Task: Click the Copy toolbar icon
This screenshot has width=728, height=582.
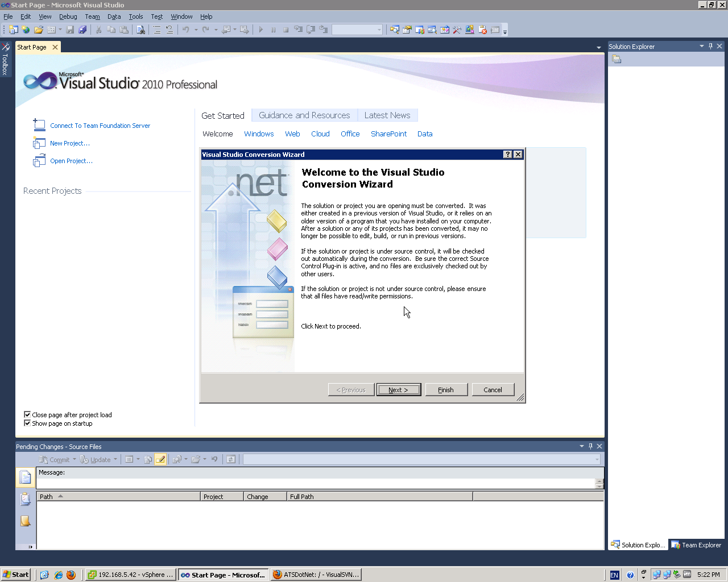Action: pos(111,30)
